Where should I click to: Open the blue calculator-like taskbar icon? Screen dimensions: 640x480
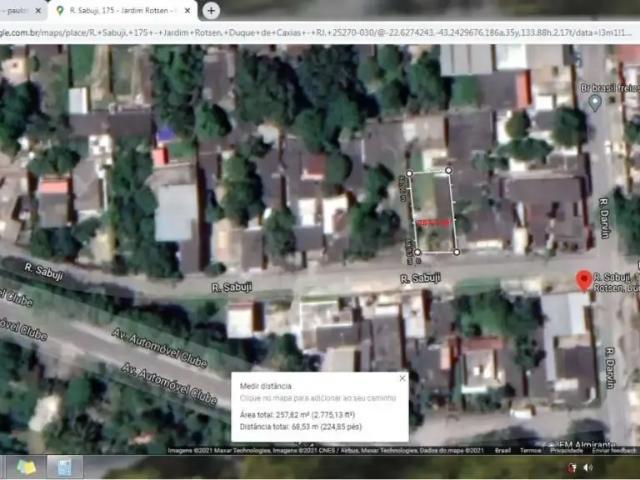64,467
